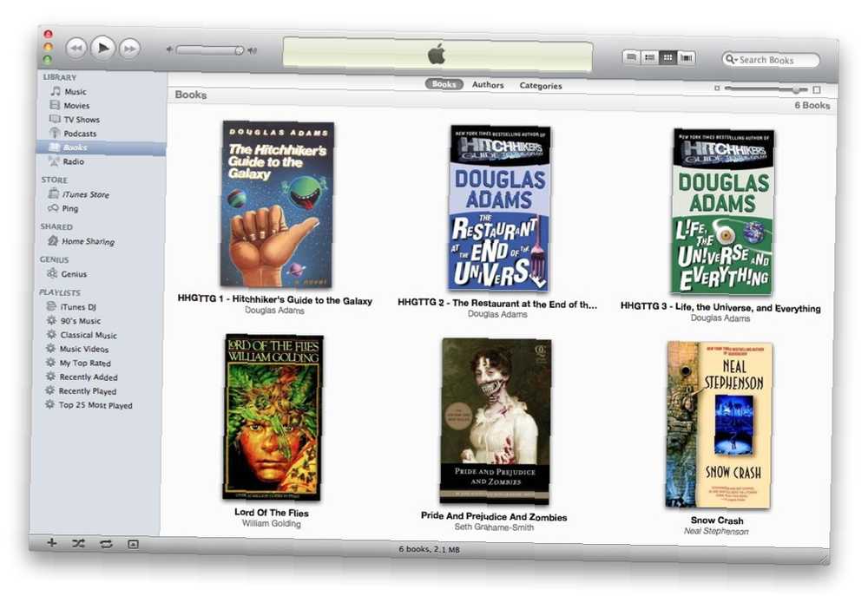Click the largest cover size icon
This screenshot has width=868, height=596.
[x=817, y=89]
